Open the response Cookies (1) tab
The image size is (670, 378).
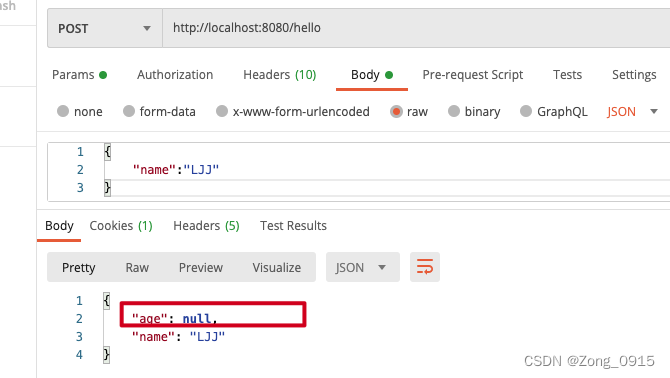[x=121, y=226]
